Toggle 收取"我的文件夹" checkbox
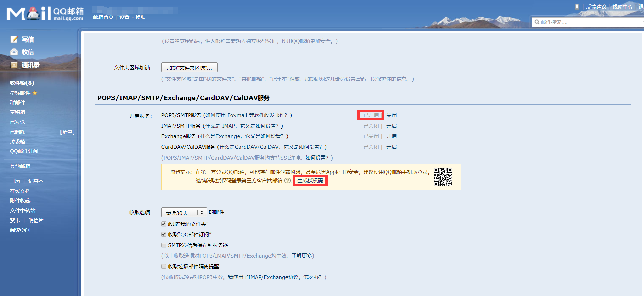This screenshot has height=296, width=644. click(164, 224)
